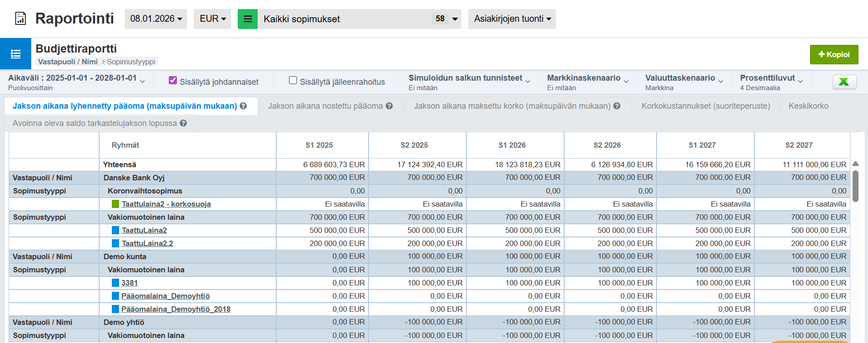The image size is (868, 343).
Task: Click the Raportointi report icon
Action: [20, 19]
